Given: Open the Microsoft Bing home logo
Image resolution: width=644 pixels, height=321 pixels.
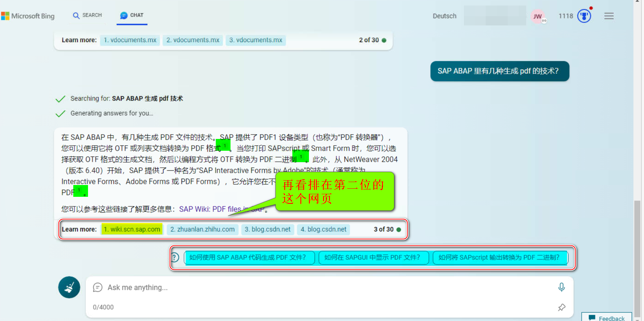Looking at the screenshot, I should pyautogui.click(x=28, y=16).
